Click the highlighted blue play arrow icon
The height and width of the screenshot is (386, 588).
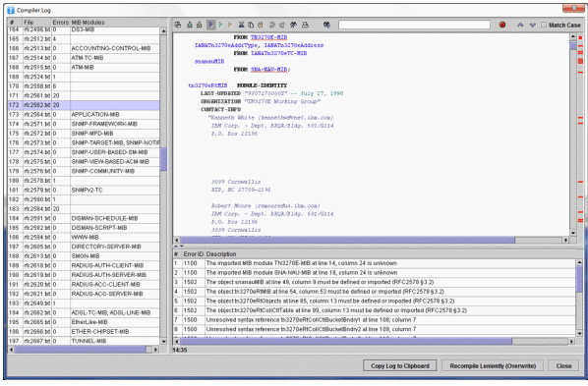pyautogui.click(x=210, y=25)
